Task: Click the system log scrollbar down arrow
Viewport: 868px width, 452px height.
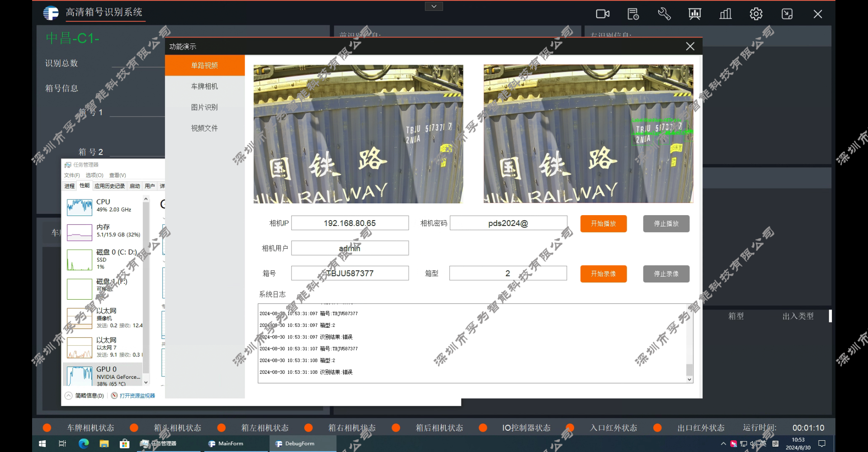Action: (689, 380)
